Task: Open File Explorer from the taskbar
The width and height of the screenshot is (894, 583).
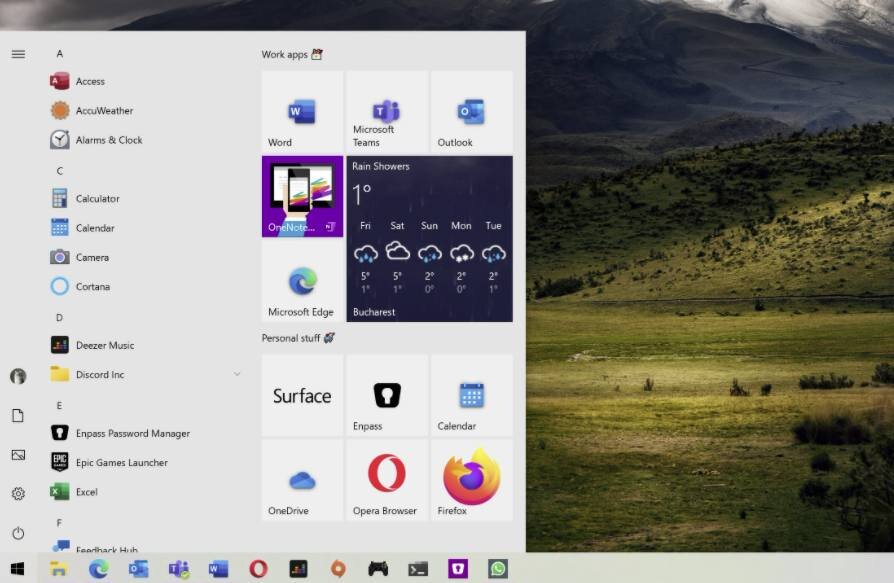Action: coord(58,568)
